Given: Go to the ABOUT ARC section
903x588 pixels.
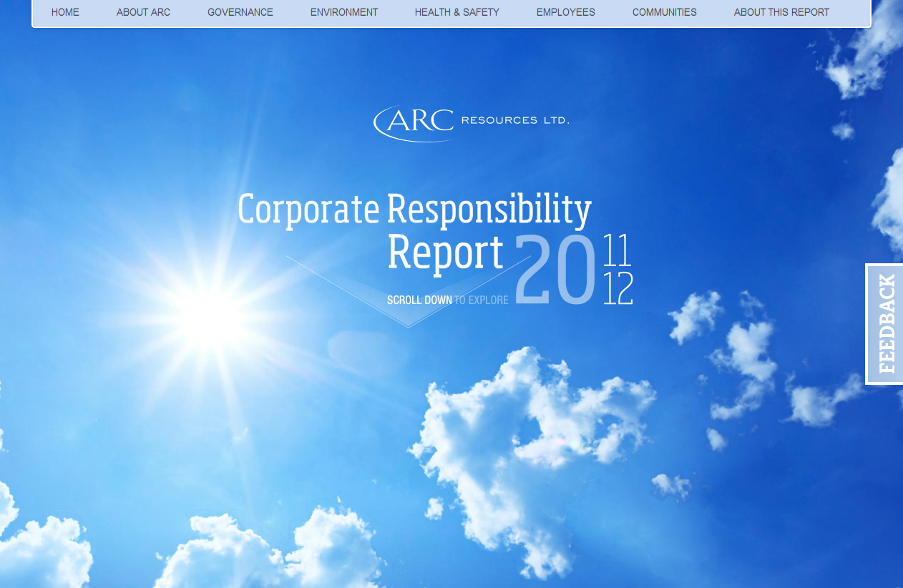Looking at the screenshot, I should (143, 12).
